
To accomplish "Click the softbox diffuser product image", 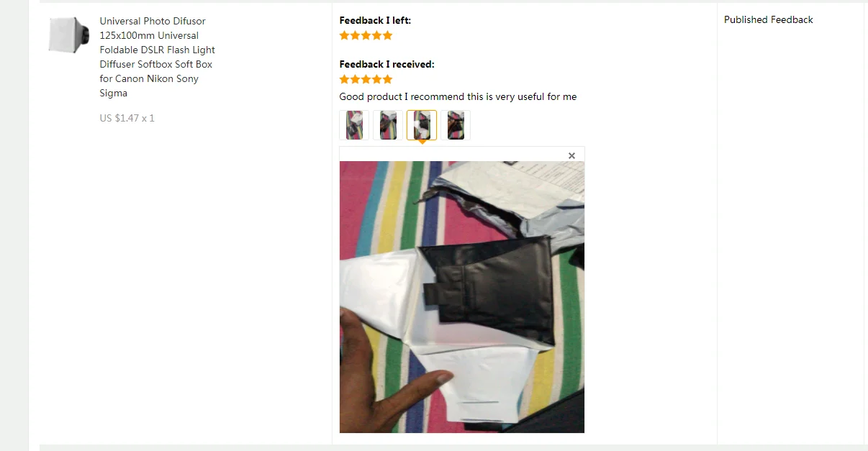I will [x=69, y=35].
